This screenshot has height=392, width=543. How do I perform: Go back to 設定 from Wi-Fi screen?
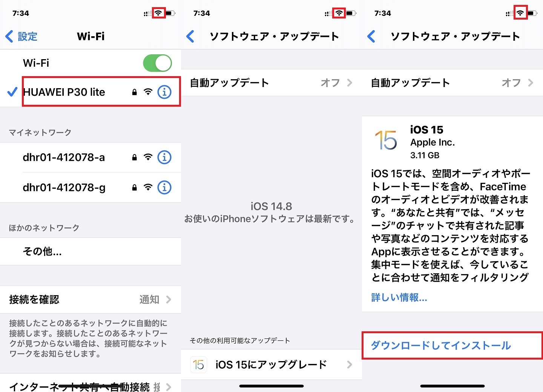(x=21, y=37)
